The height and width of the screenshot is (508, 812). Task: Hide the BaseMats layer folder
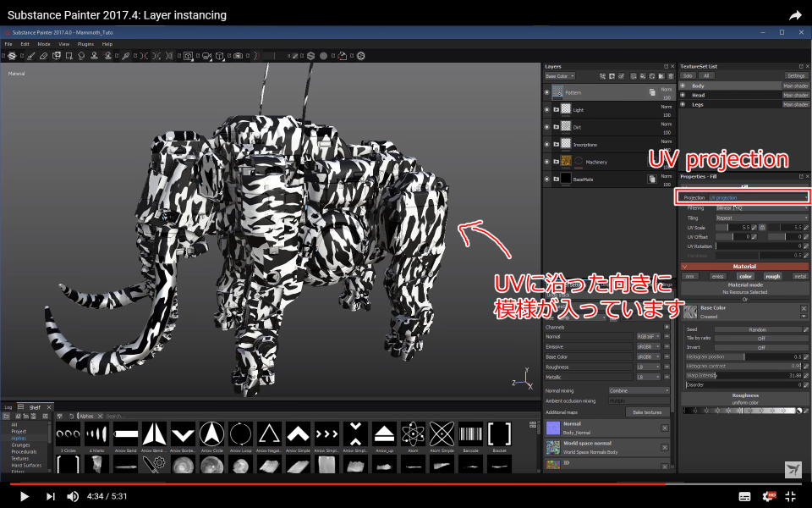547,179
